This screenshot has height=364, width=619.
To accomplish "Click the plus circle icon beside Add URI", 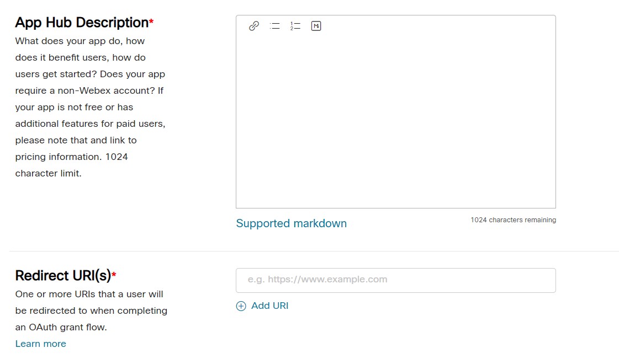I will (x=241, y=306).
